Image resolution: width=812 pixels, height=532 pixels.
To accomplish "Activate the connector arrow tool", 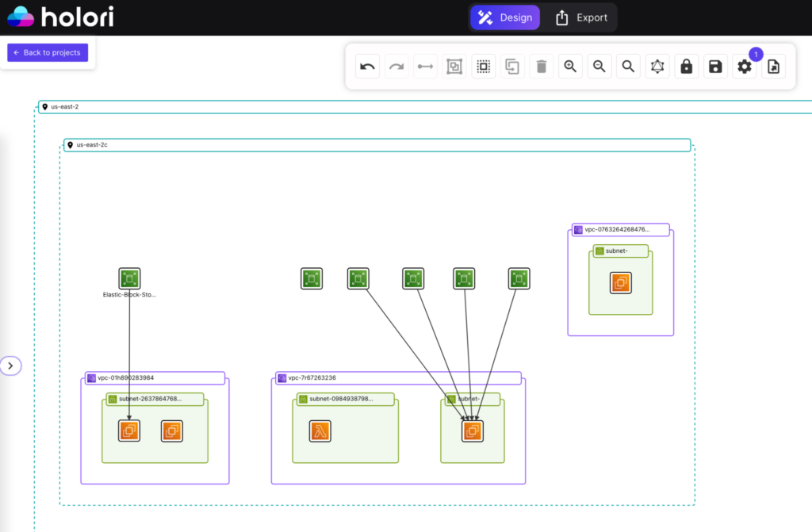I will point(425,66).
